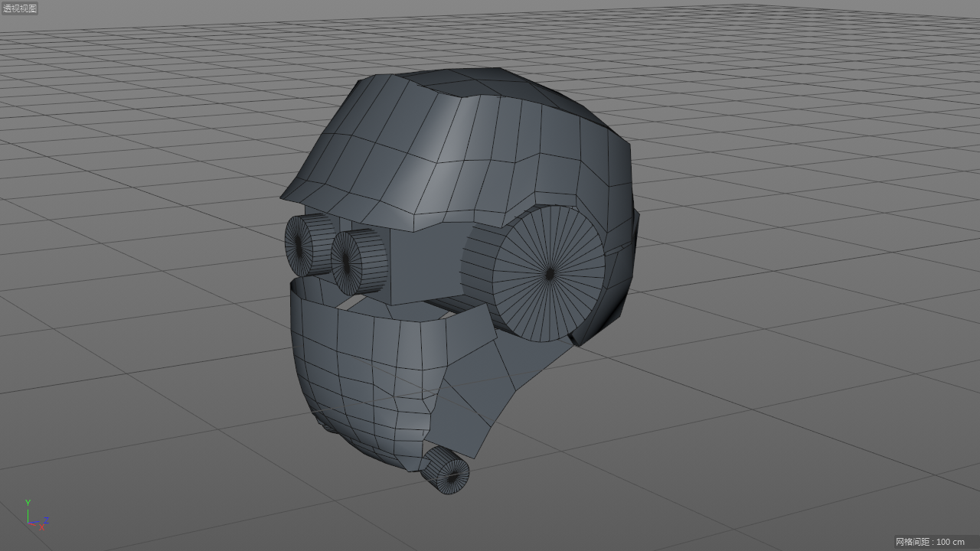Click the 网格间距 : 100 cm readout
The height and width of the screenshot is (551, 980).
point(930,542)
